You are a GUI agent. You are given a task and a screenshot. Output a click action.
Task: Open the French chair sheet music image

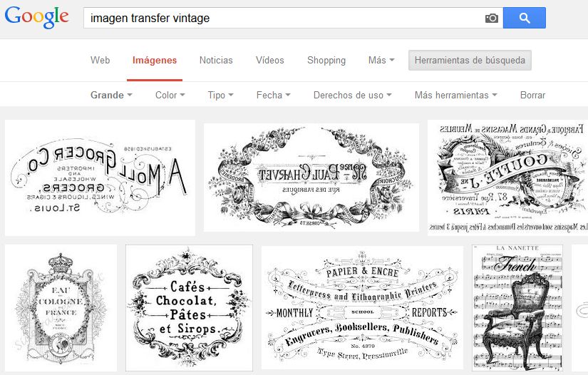[x=517, y=308]
